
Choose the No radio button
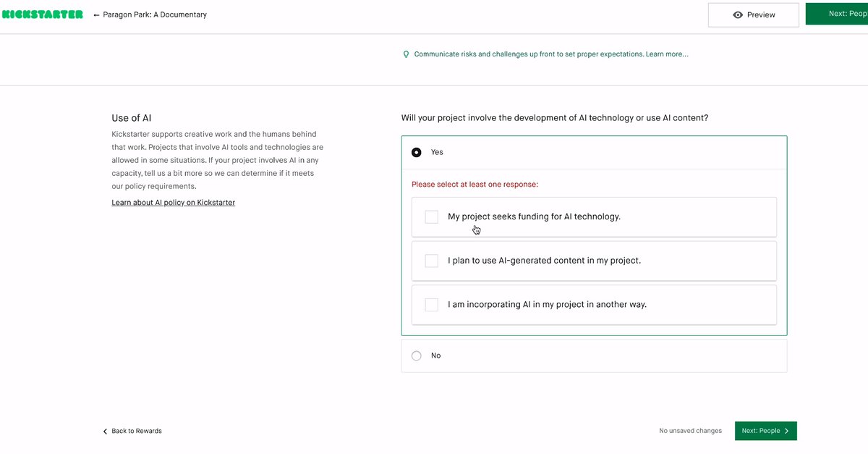tap(416, 356)
